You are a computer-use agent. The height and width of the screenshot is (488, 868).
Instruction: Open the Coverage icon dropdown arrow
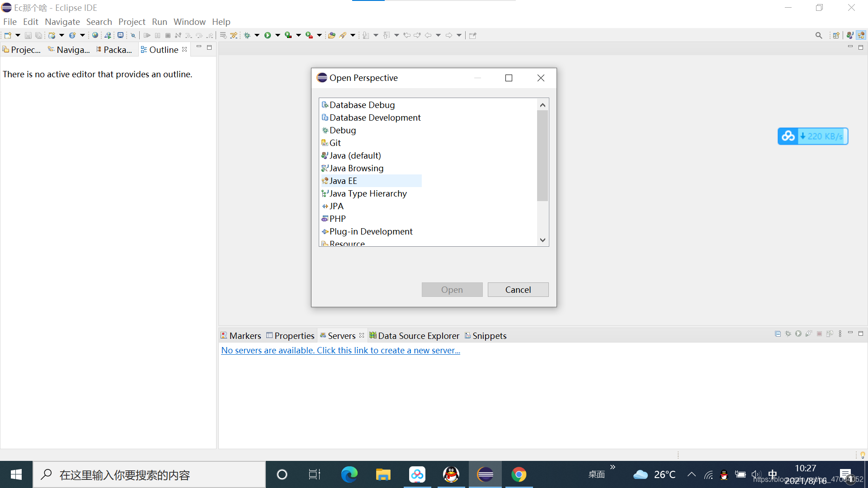click(298, 35)
